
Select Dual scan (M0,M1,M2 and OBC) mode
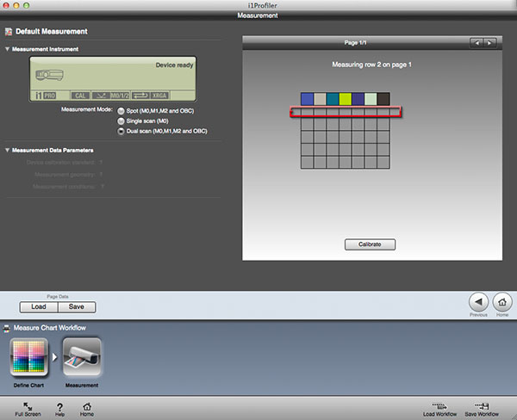[x=121, y=132]
